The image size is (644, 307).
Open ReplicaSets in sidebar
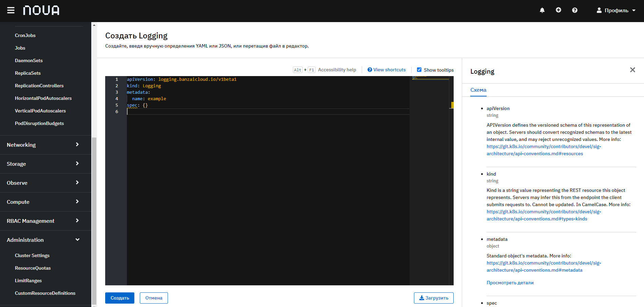[x=28, y=73]
